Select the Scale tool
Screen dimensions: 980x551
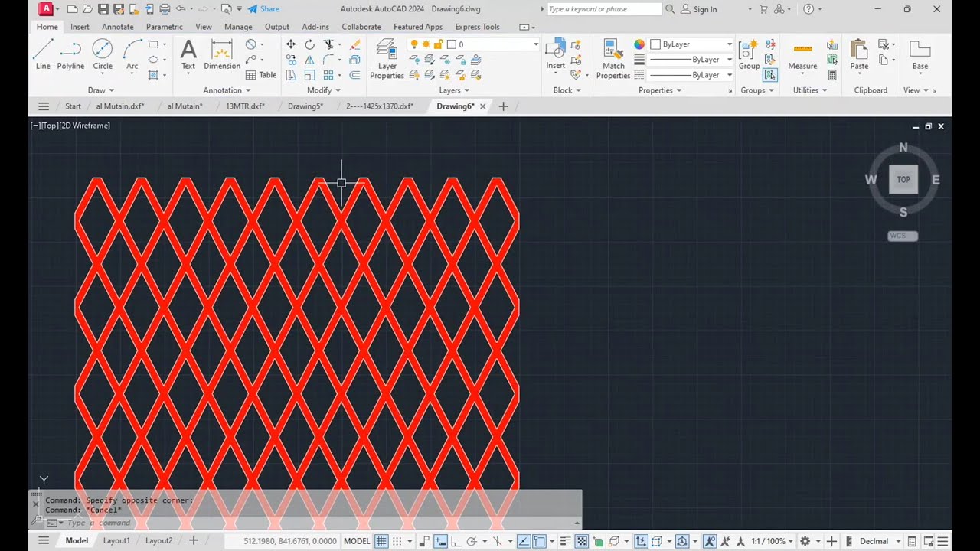coord(309,75)
